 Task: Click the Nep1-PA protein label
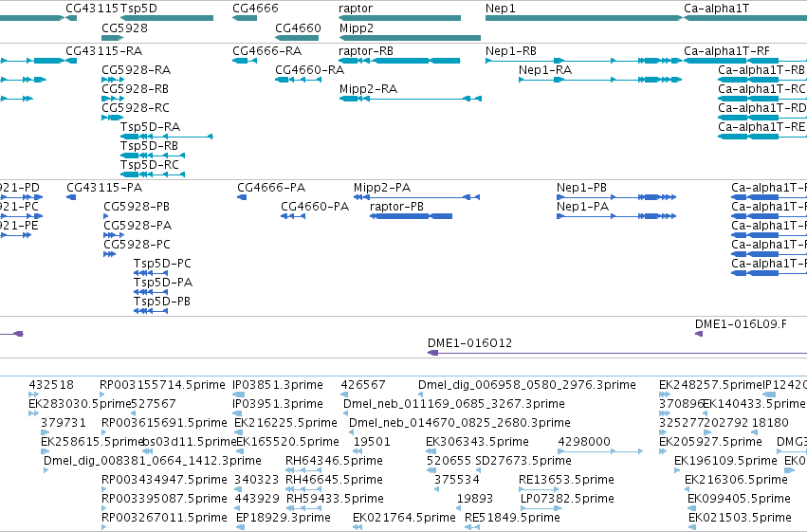(582, 207)
